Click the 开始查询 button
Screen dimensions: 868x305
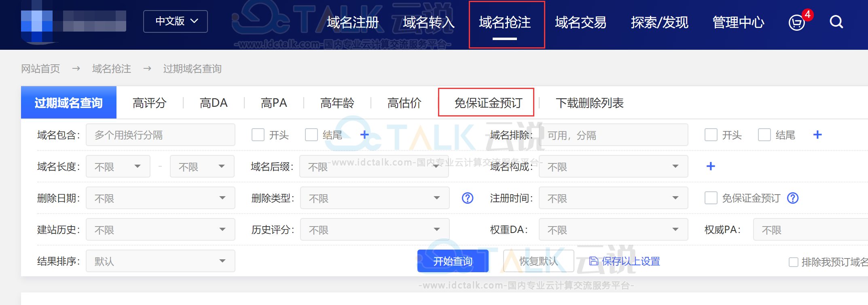[453, 261]
